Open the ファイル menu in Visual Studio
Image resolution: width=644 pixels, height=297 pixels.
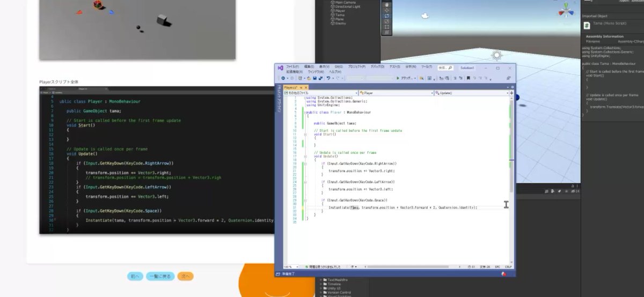(x=292, y=66)
